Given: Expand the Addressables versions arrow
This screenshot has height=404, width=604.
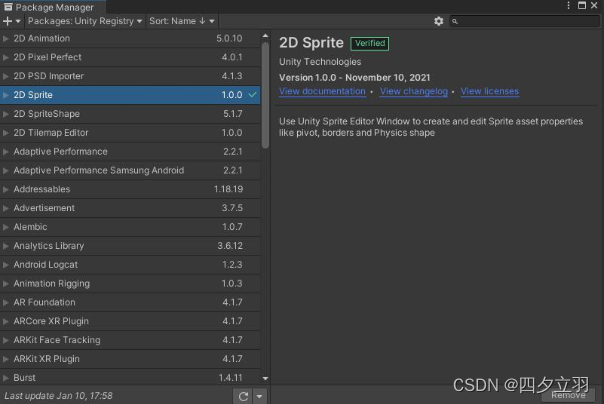Looking at the screenshot, I should (x=5, y=189).
